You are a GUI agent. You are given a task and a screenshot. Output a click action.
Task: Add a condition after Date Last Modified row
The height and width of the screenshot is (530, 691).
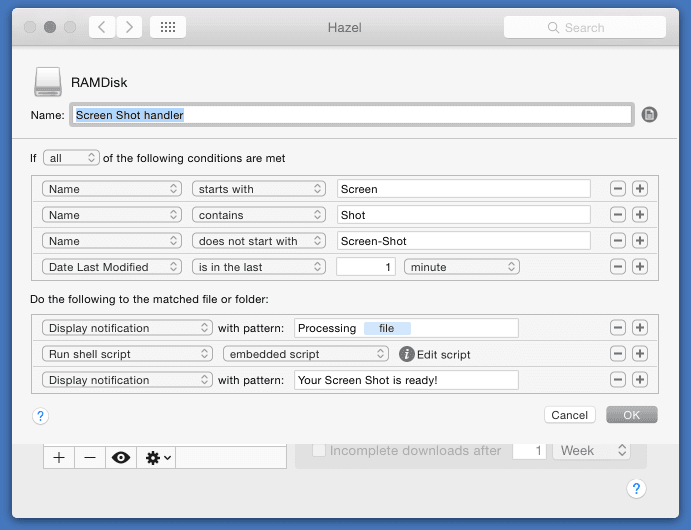click(x=640, y=267)
